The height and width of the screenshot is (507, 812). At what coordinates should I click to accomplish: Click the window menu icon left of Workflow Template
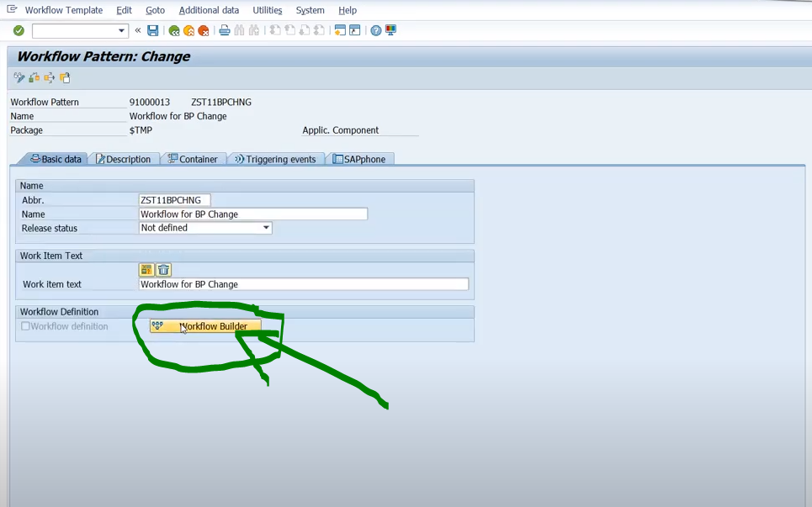12,9
